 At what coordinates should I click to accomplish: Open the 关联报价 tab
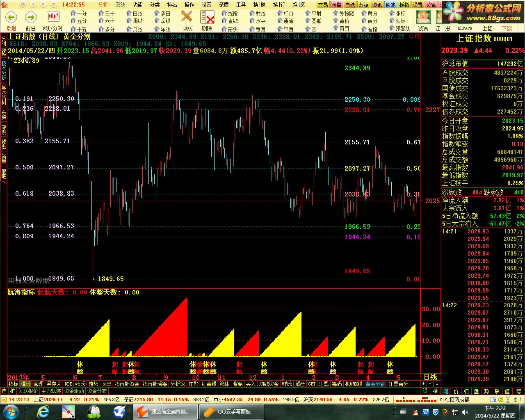tap(28, 391)
